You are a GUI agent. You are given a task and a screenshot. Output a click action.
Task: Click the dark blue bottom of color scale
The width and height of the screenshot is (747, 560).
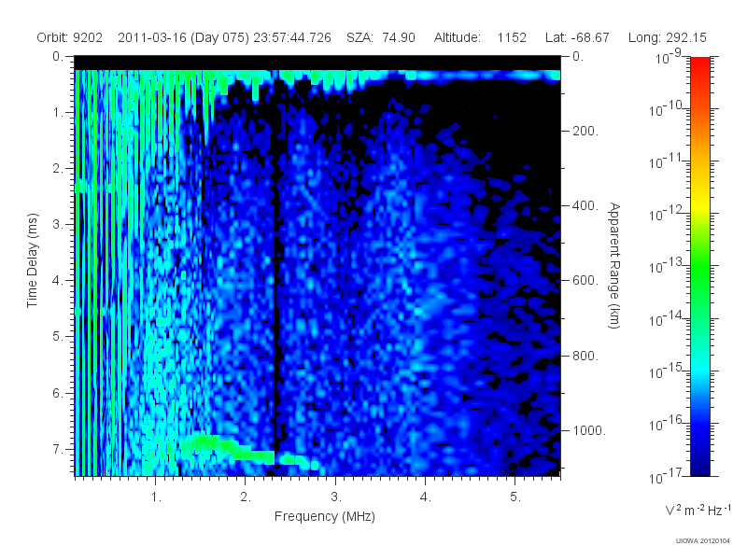pos(699,467)
